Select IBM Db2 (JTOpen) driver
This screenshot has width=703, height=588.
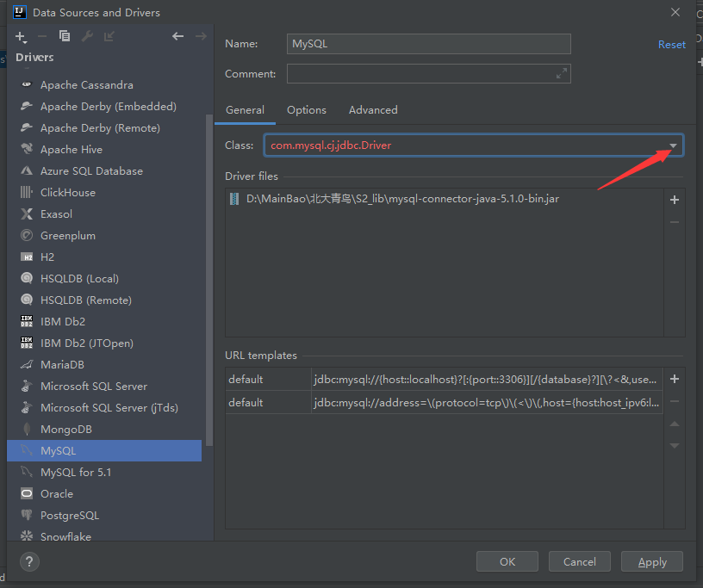click(104, 343)
